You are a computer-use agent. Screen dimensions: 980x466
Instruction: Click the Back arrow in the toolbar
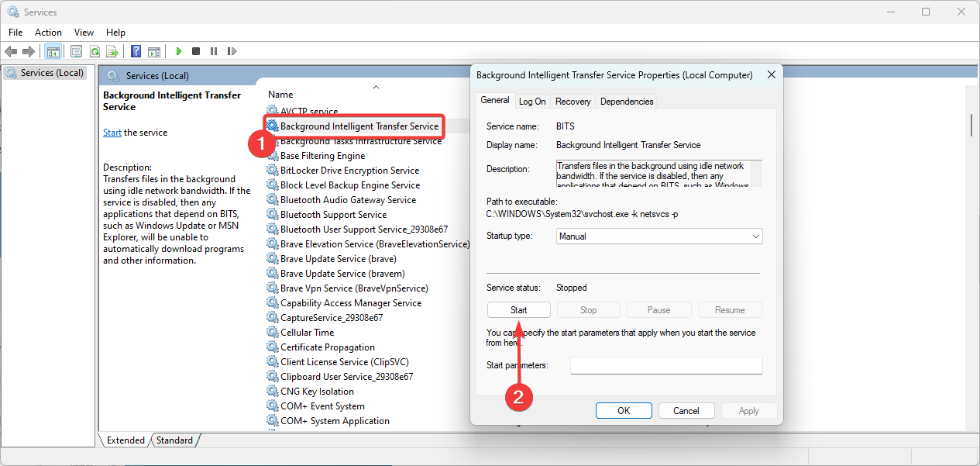pyautogui.click(x=11, y=51)
